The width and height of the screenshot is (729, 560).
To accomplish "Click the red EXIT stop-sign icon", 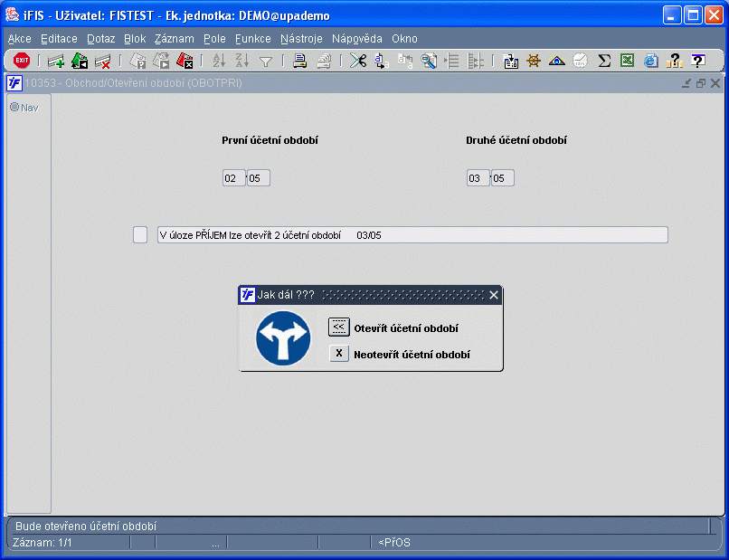I will click(22, 61).
